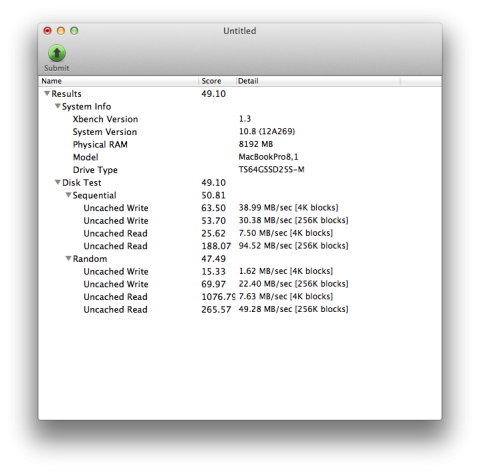Viewport: 480px width, 473px height.
Task: Click the MacBookPro8,1 model detail
Action: 268,157
